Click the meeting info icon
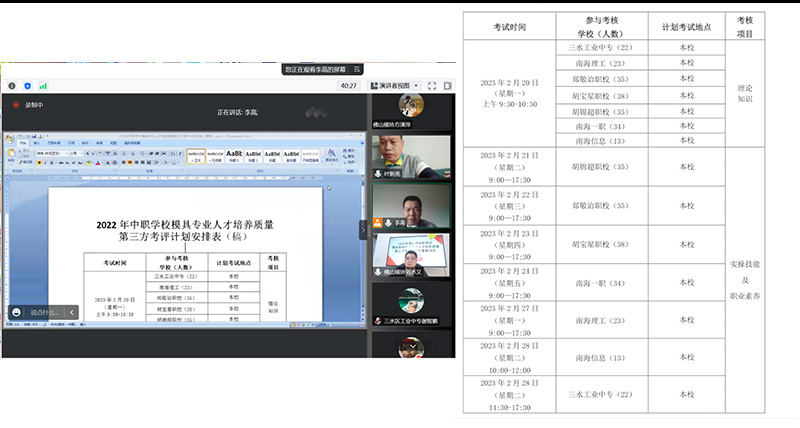800x428 pixels. click(x=10, y=86)
